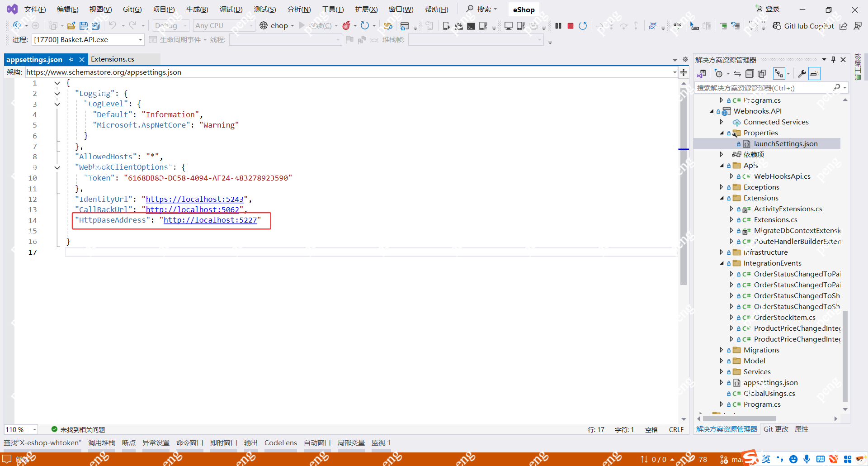This screenshot has height=466, width=868.
Task: Follow the http://localhost:5062 link
Action: point(193,209)
